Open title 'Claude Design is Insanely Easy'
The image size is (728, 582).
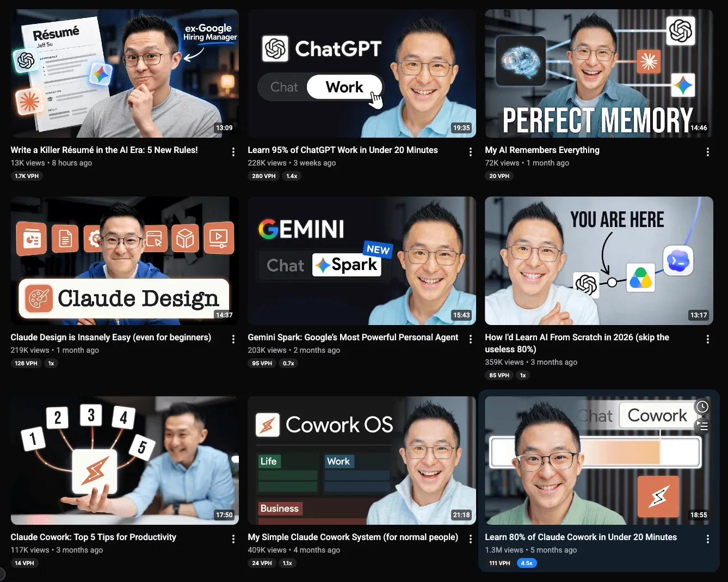(x=111, y=337)
